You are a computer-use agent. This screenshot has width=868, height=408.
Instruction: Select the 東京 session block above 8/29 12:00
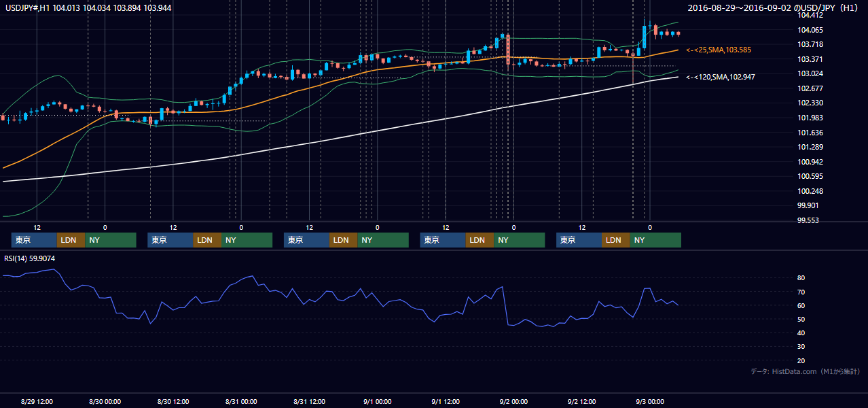coord(34,240)
